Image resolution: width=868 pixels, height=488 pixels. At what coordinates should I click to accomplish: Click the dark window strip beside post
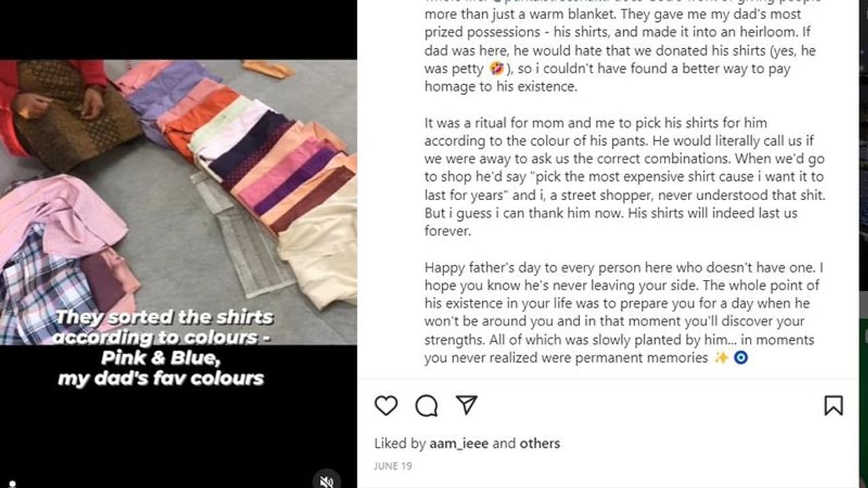863,244
